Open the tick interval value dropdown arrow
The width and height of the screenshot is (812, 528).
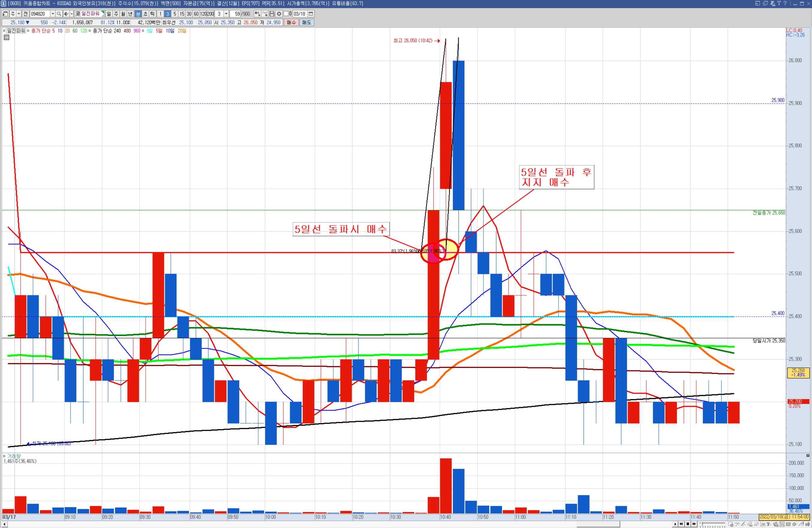pyautogui.click(x=226, y=14)
